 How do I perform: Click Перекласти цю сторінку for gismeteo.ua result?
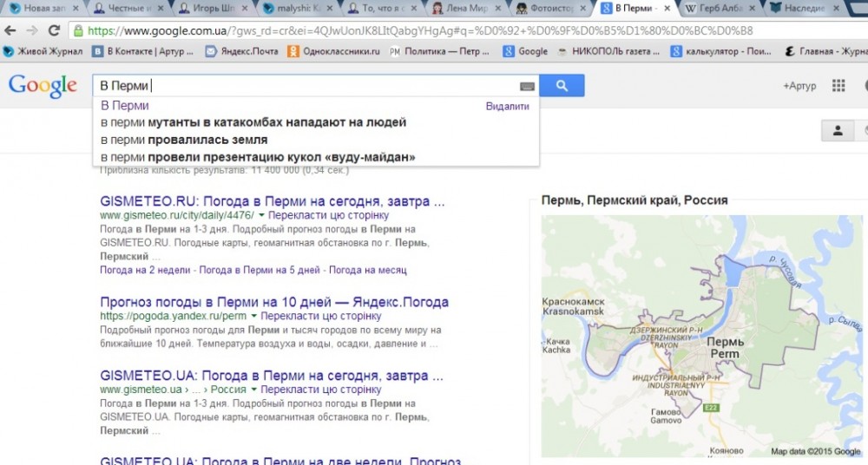pos(320,390)
